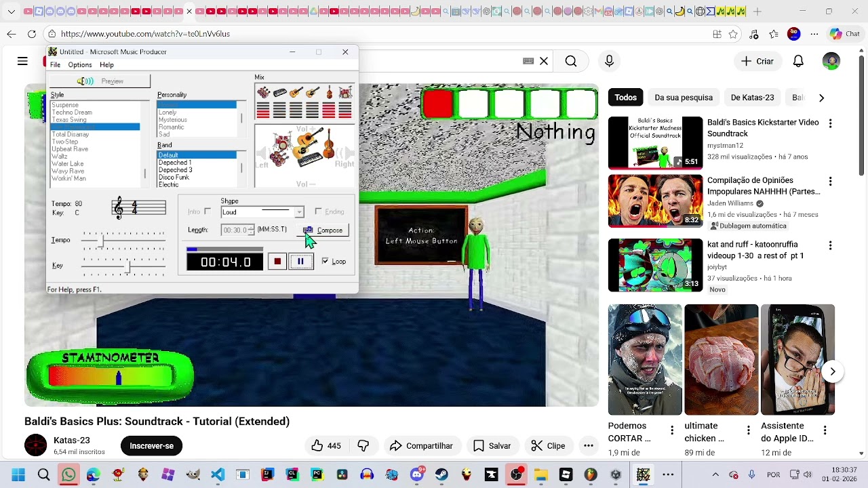Screen dimensions: 868x488
Task: Click the Compose button
Action: (323, 230)
